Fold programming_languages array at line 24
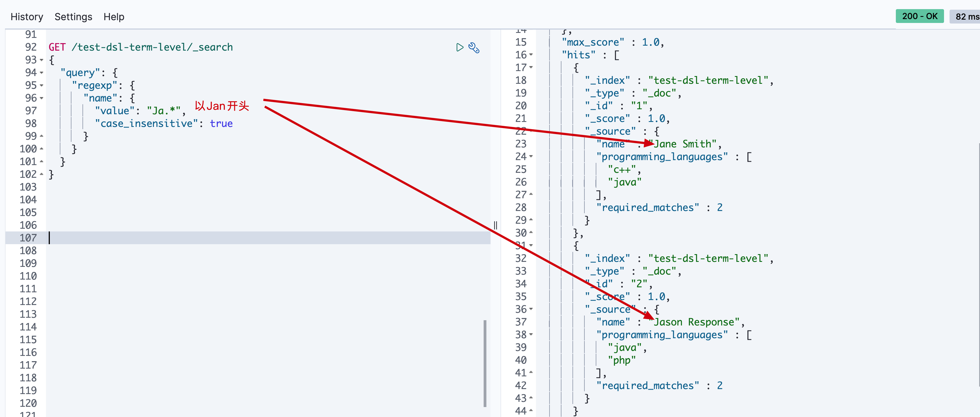The image size is (980, 417). point(531,156)
